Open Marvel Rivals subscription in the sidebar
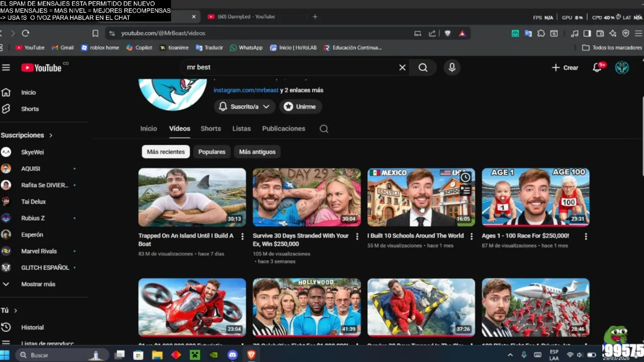This screenshot has width=644, height=362. 39,251
